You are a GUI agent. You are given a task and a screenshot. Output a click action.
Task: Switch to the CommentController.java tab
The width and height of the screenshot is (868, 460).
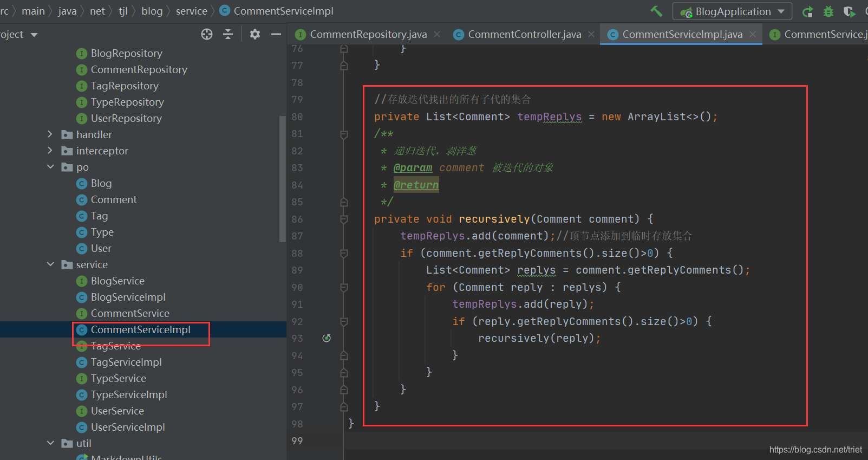coord(524,35)
